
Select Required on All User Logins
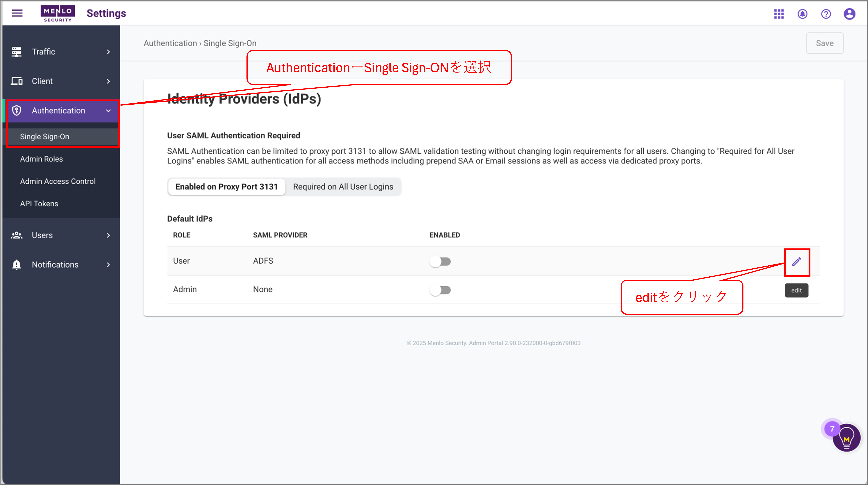[x=343, y=187]
